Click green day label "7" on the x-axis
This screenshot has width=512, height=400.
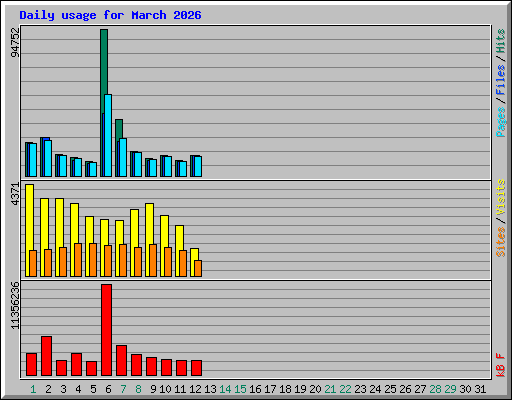(123, 389)
